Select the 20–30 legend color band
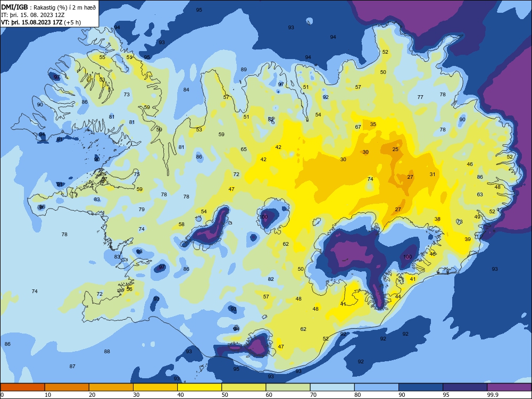Image resolution: width=532 pixels, height=399 pixels. tap(111, 387)
